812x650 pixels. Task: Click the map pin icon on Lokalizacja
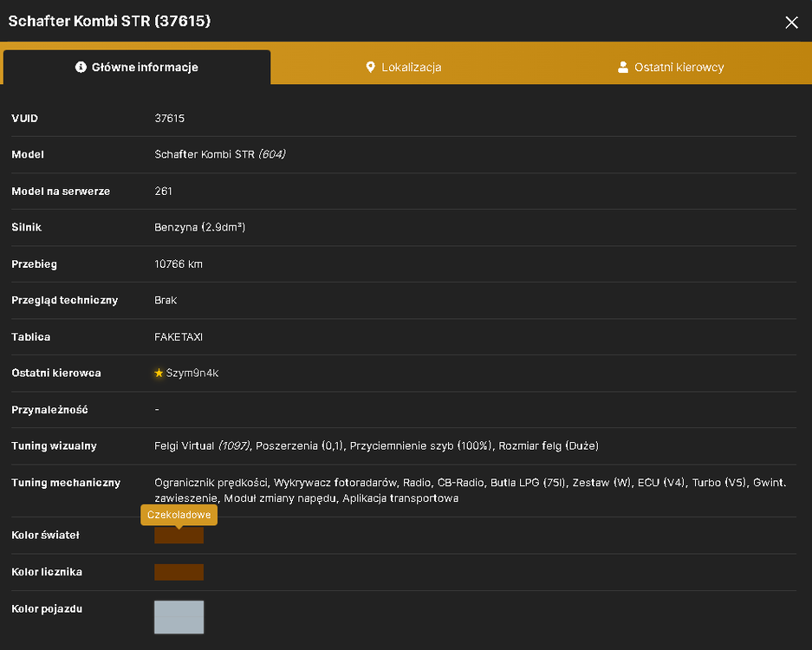[x=370, y=67]
